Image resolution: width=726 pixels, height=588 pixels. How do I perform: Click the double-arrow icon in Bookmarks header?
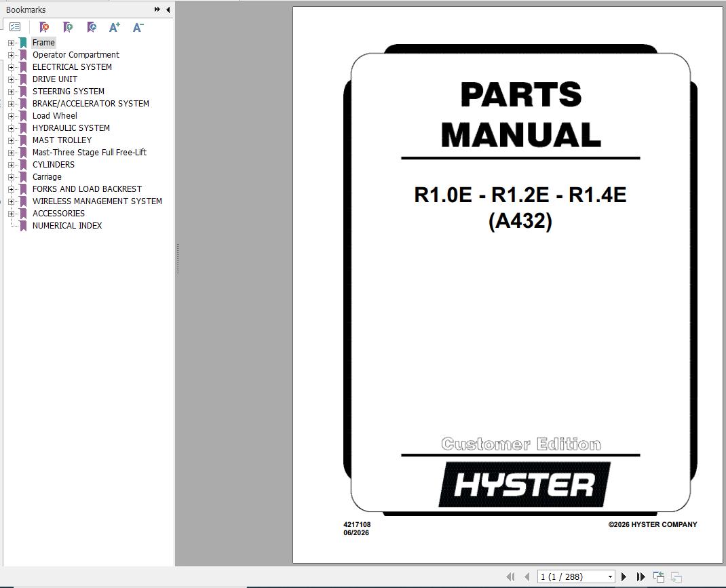click(157, 9)
